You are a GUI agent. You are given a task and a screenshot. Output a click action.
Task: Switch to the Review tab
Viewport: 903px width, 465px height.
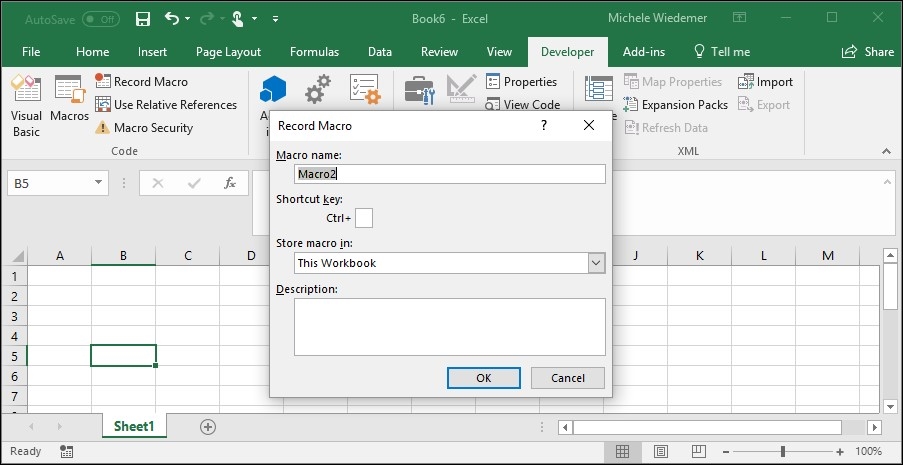[x=439, y=52]
